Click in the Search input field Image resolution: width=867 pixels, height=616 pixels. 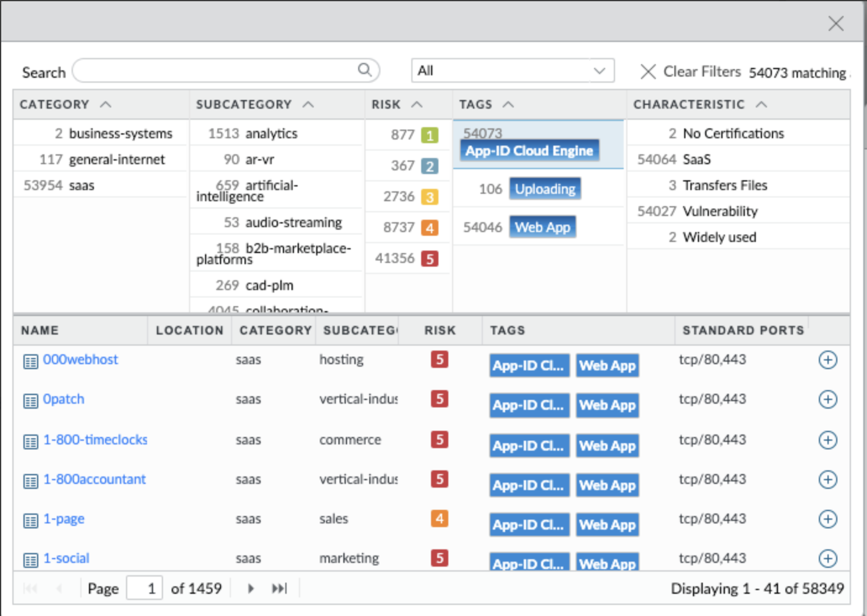pos(225,70)
